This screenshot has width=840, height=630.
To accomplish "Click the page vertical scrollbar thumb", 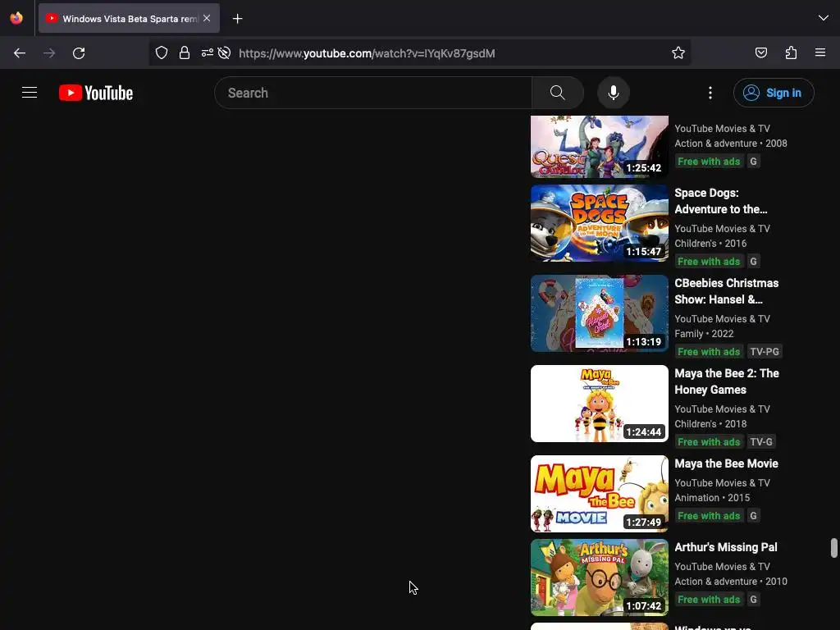I will click(834, 548).
